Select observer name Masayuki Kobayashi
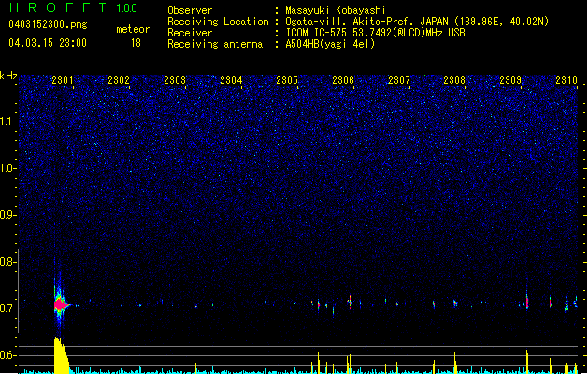Screen dimensions: 588x374 (336, 10)
